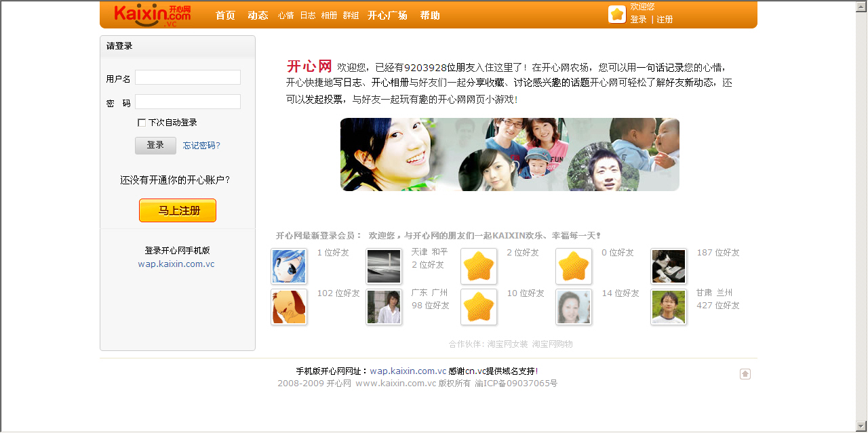The height and width of the screenshot is (433, 868).
Task: Click the scrollbar up arrow
Action: pos(862,6)
